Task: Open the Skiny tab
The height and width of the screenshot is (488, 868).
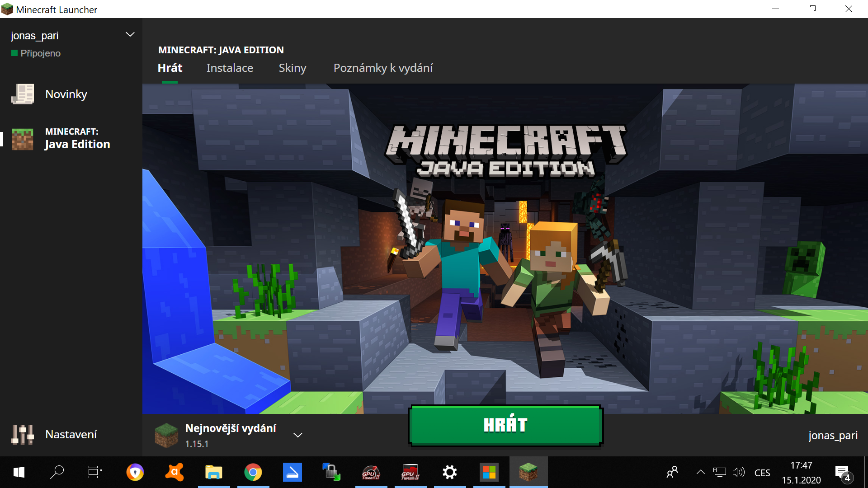Action: (x=292, y=68)
